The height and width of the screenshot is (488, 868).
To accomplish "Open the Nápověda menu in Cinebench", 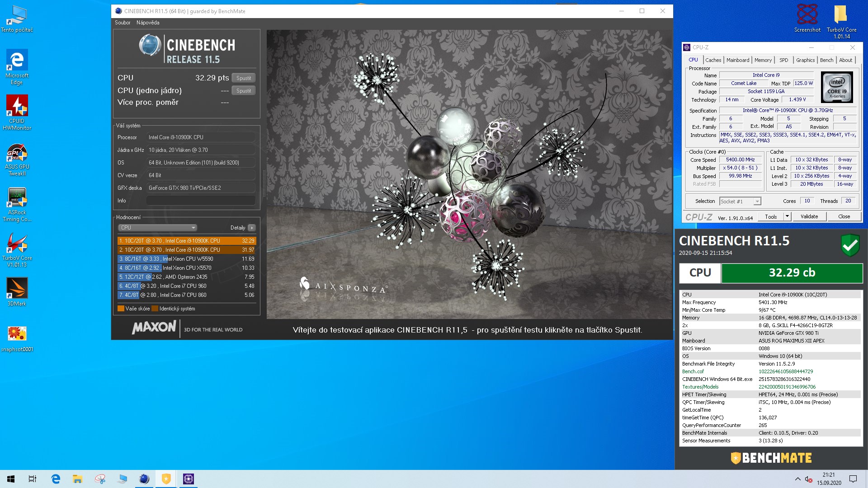I will pyautogui.click(x=148, y=23).
